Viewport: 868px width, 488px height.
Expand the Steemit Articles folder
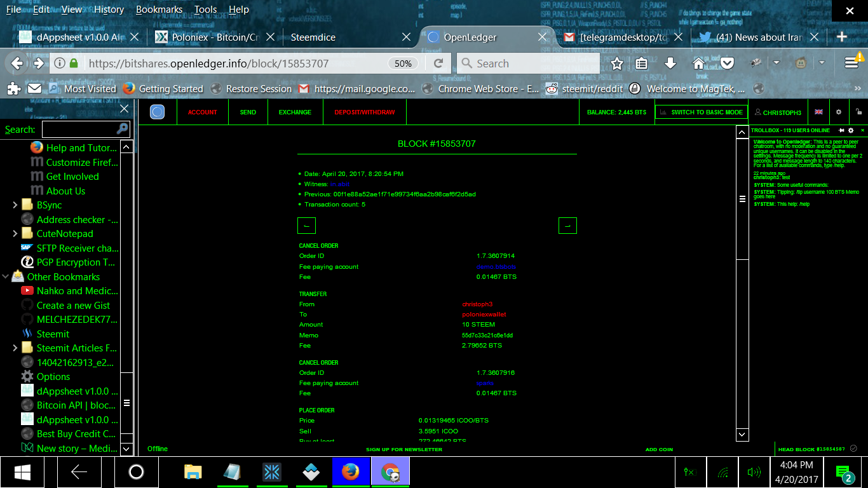[x=15, y=348]
